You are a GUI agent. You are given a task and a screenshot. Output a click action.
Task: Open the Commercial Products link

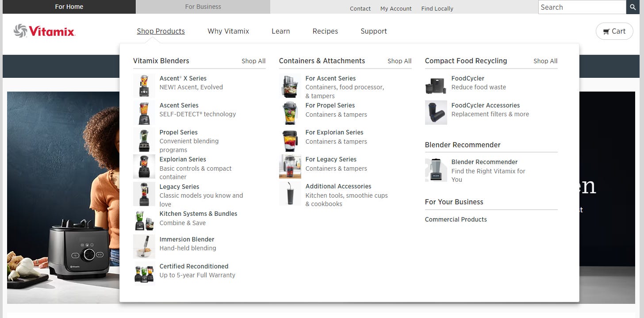tap(456, 219)
